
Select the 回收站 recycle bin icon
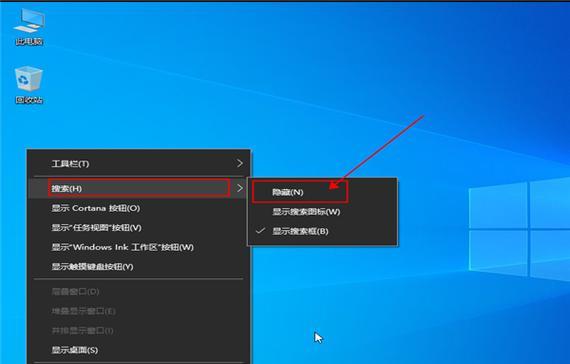(x=29, y=85)
